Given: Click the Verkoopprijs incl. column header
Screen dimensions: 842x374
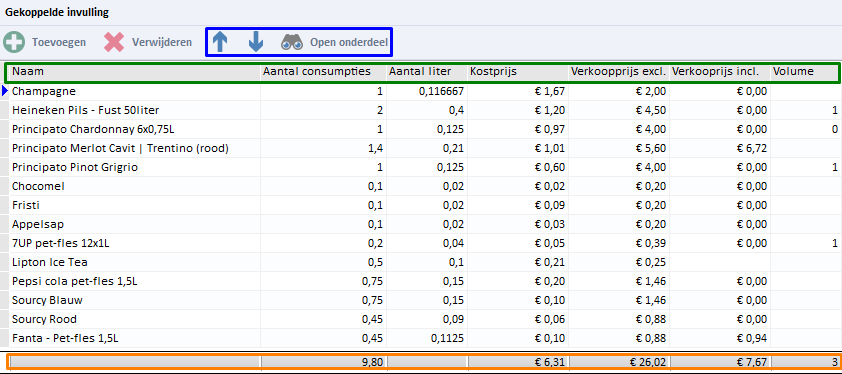Looking at the screenshot, I should tap(720, 72).
